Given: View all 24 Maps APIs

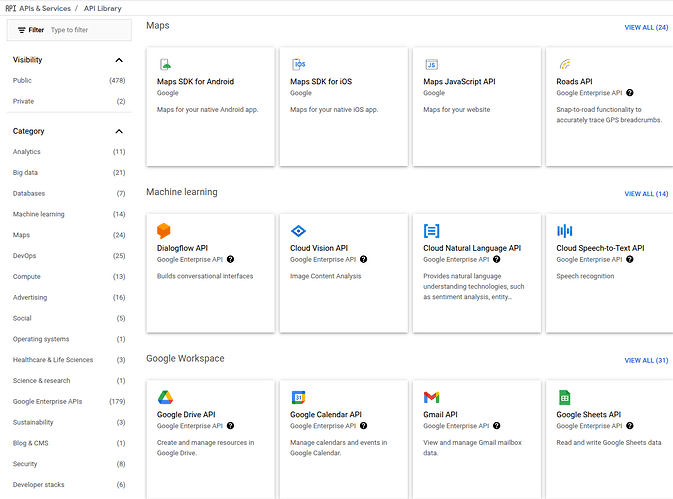Looking at the screenshot, I should coord(646,27).
